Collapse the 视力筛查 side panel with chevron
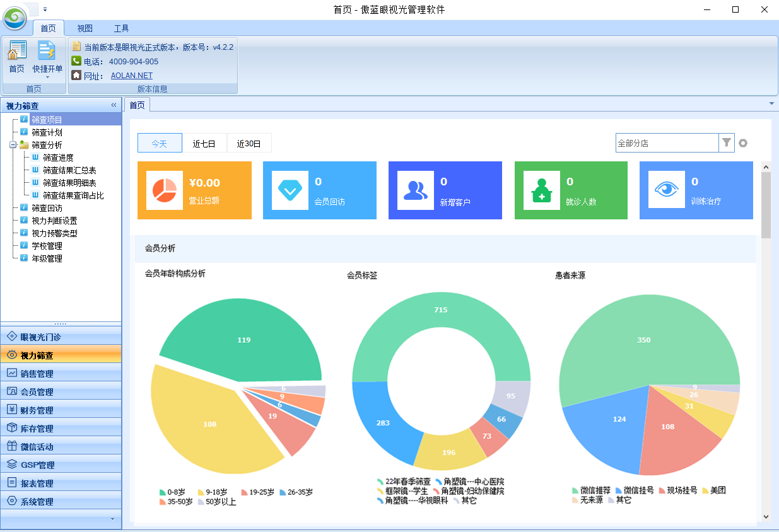 (x=114, y=105)
